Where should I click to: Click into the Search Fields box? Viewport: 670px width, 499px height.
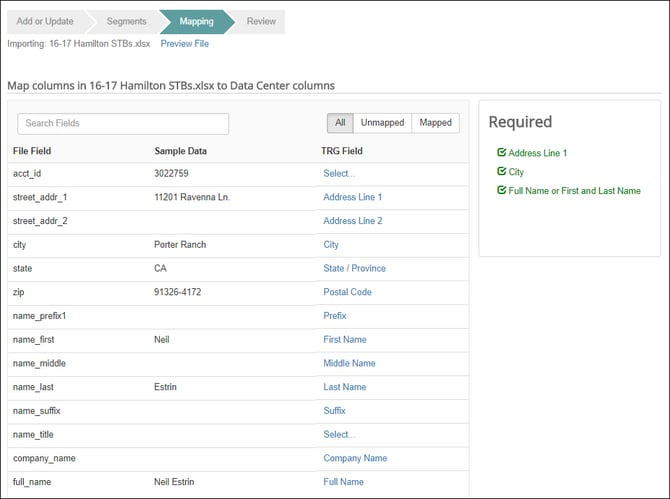point(123,123)
